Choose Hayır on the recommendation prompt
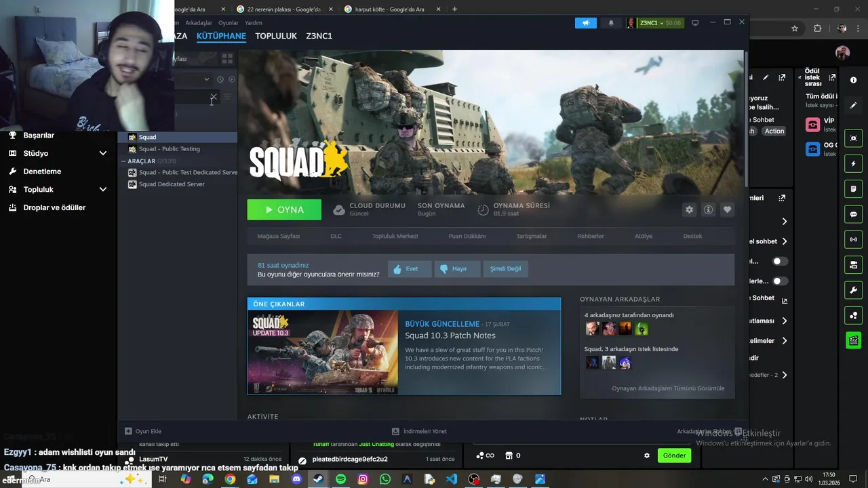The width and height of the screenshot is (868, 488). (x=457, y=269)
